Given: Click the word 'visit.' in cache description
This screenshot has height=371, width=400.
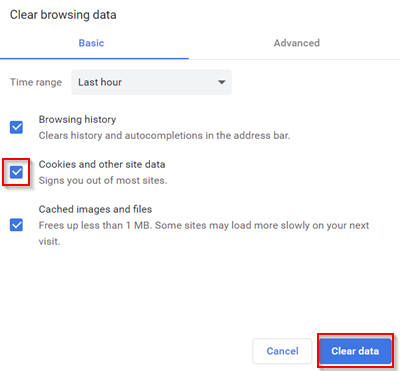Looking at the screenshot, I should pyautogui.click(x=49, y=241).
